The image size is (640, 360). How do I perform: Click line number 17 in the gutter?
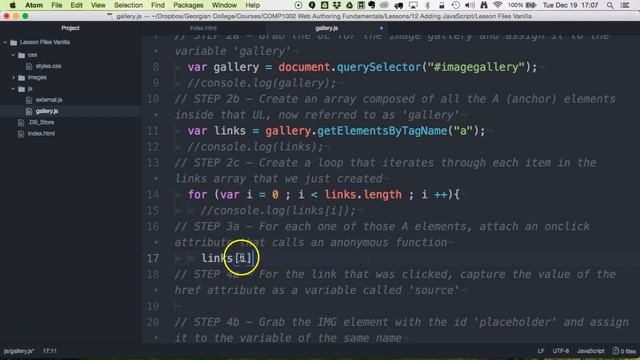[153, 258]
